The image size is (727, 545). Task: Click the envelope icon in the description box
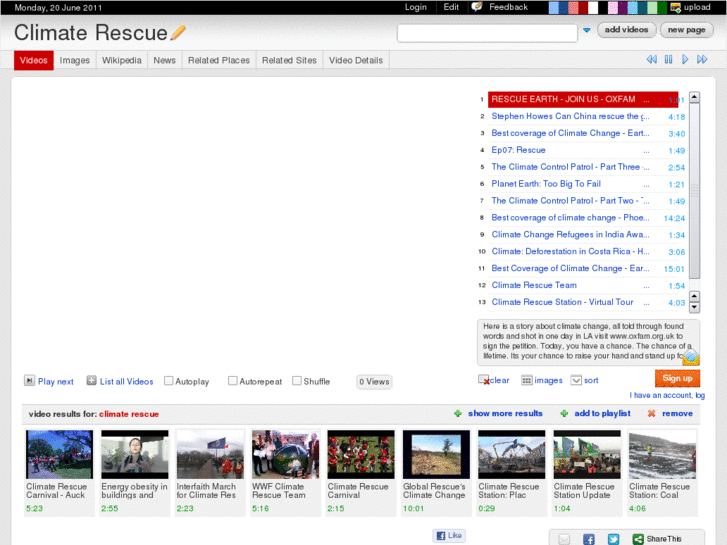tap(691, 357)
